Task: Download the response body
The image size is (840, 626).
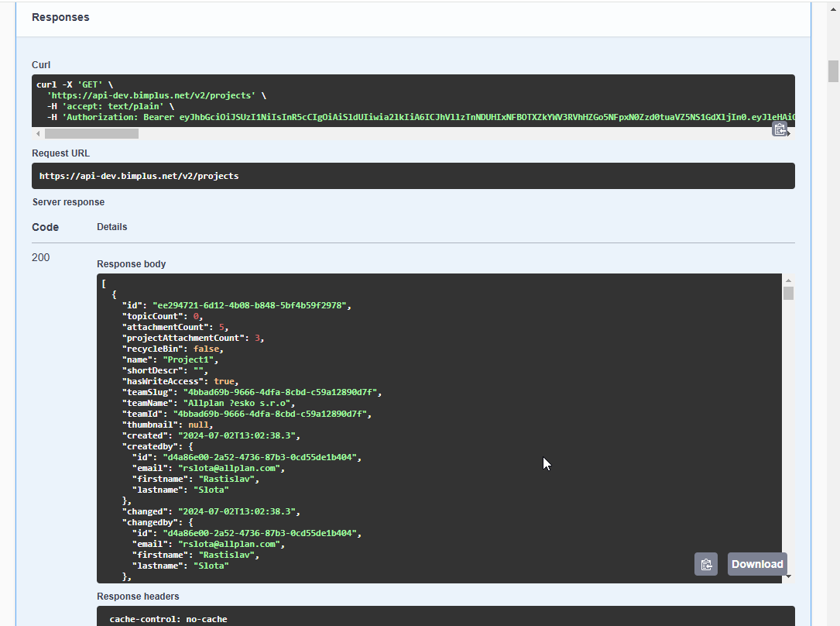Action: pos(757,564)
